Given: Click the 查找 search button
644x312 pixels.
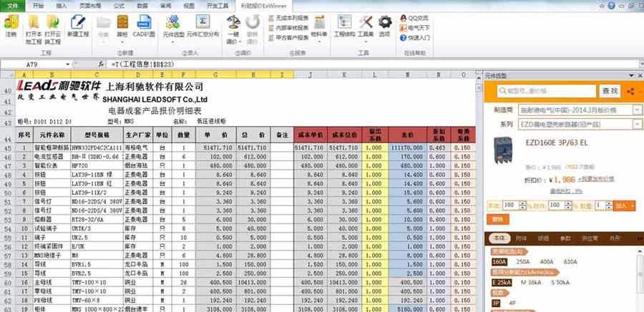Looking at the screenshot, I should (x=610, y=91).
